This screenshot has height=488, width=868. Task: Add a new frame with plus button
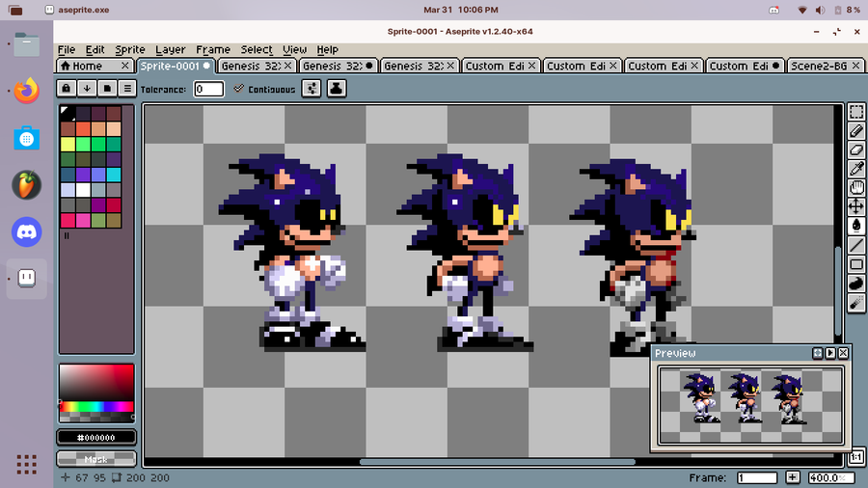[793, 477]
